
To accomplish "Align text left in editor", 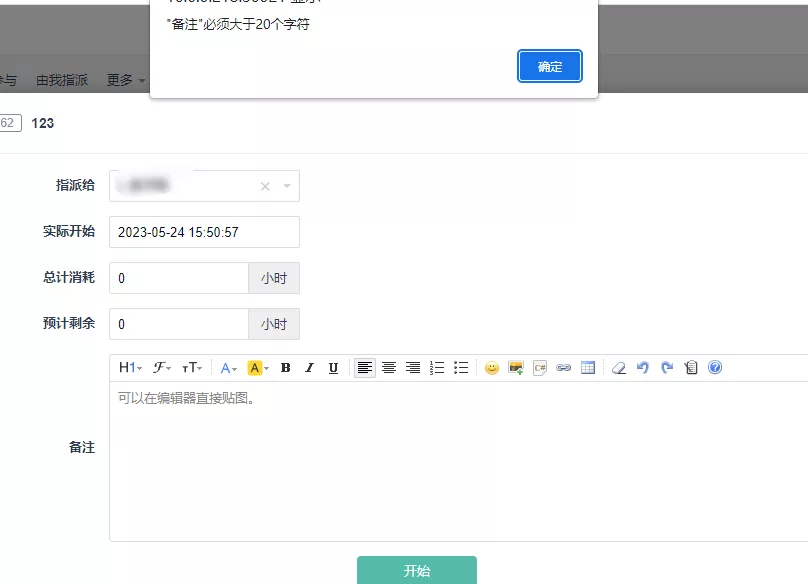I will [x=365, y=368].
